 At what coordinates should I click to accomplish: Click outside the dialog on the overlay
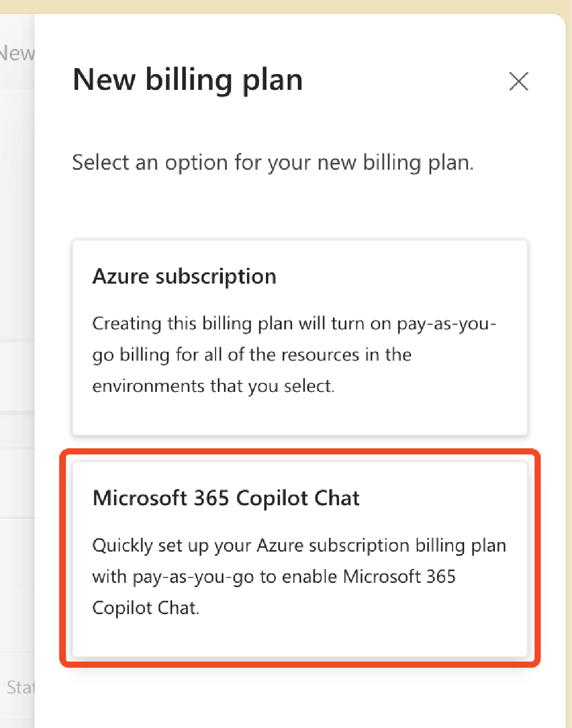click(17, 363)
